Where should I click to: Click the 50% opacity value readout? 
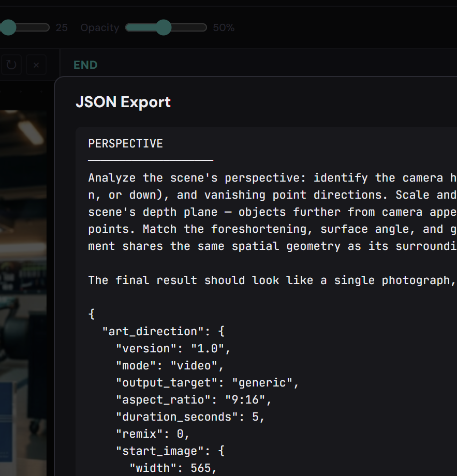tap(224, 28)
